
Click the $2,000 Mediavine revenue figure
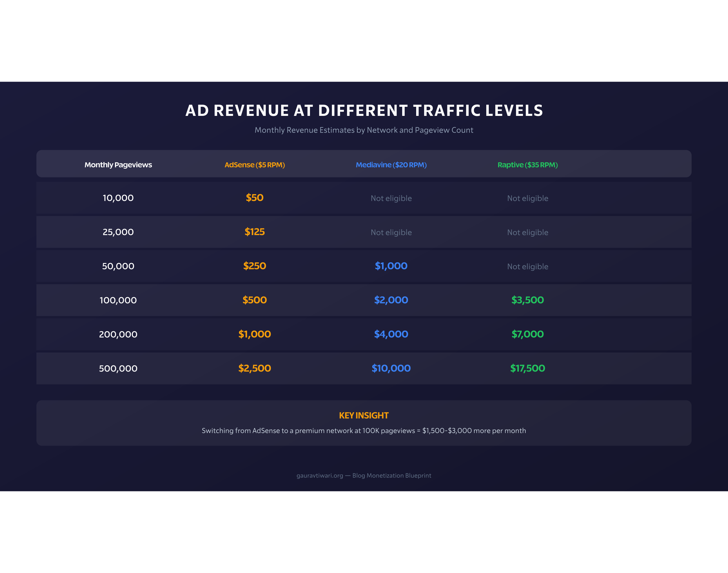pyautogui.click(x=391, y=300)
